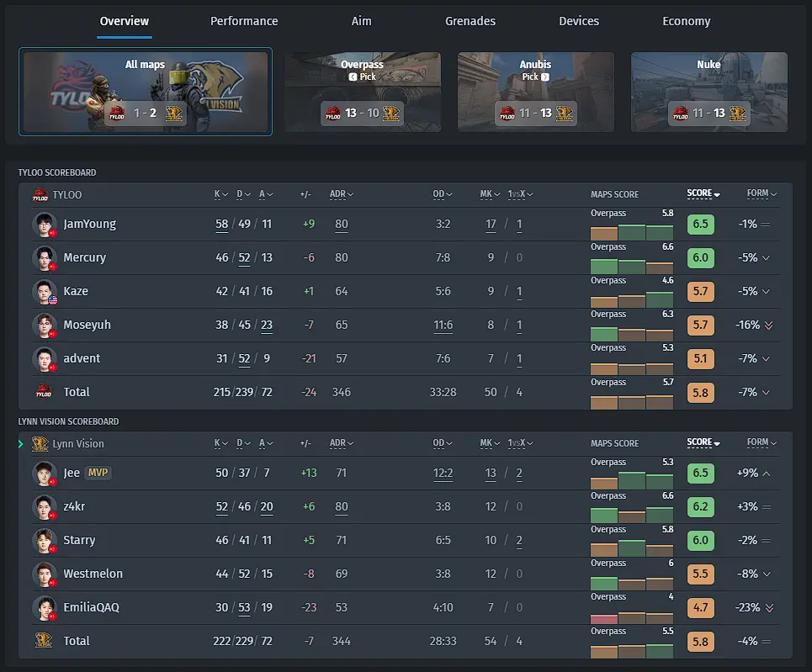
Task: Click Moseyuh's player avatar
Action: [x=45, y=325]
